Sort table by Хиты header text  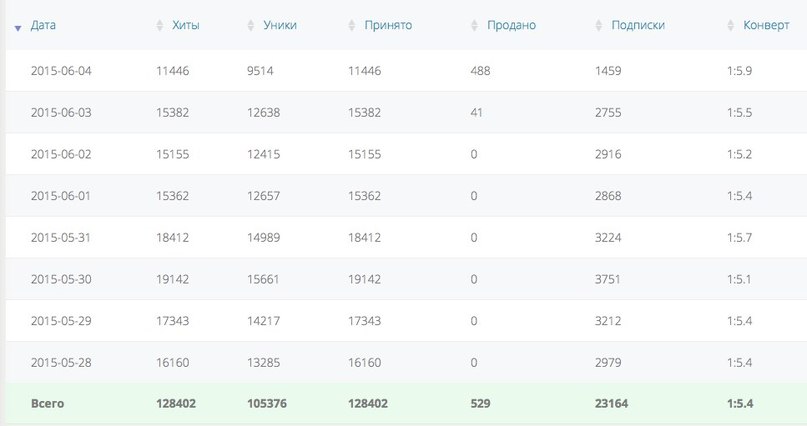tap(186, 25)
